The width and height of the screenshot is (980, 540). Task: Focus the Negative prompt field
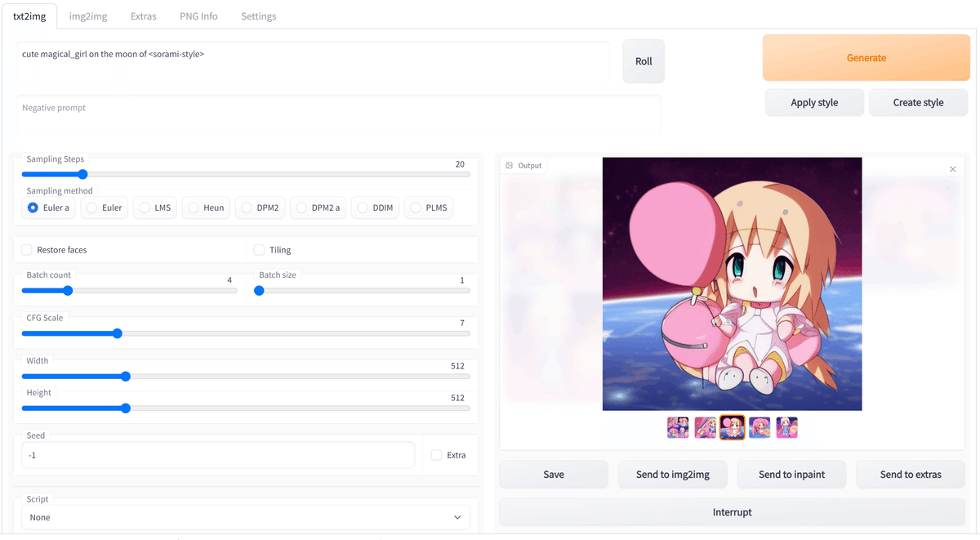coord(338,115)
